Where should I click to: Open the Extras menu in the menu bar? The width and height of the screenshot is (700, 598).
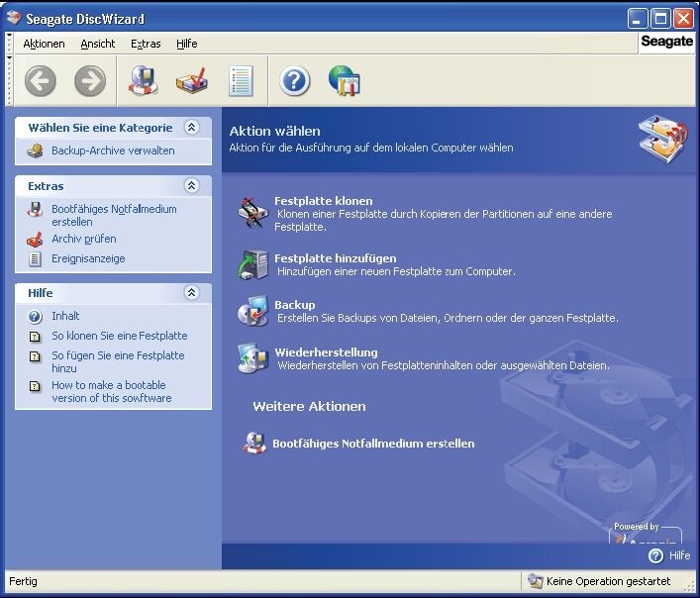[146, 44]
